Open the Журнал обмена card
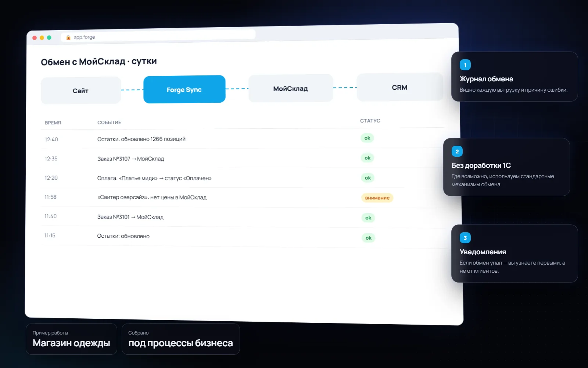The width and height of the screenshot is (588, 368). [x=514, y=77]
